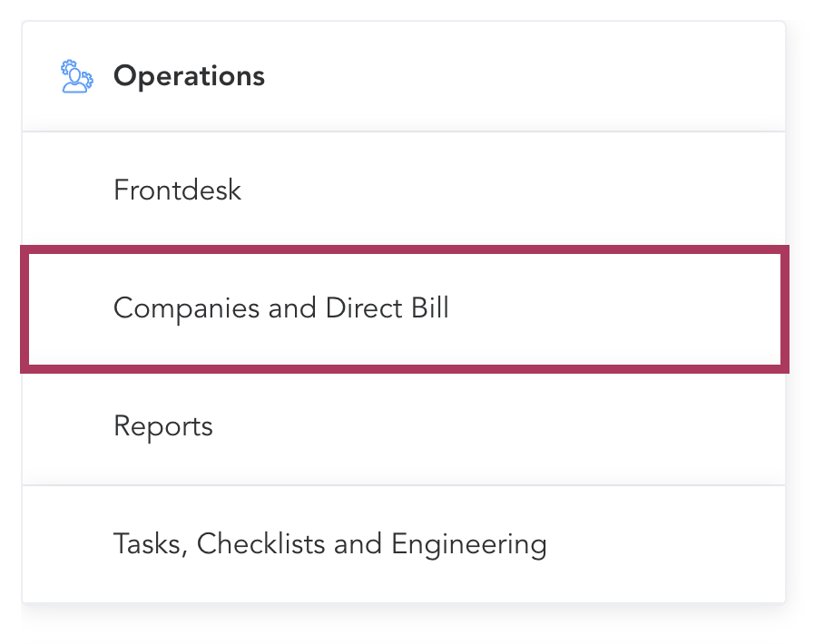This screenshot has height=644, width=824.
Task: Click the Reports text label
Action: [x=163, y=426]
